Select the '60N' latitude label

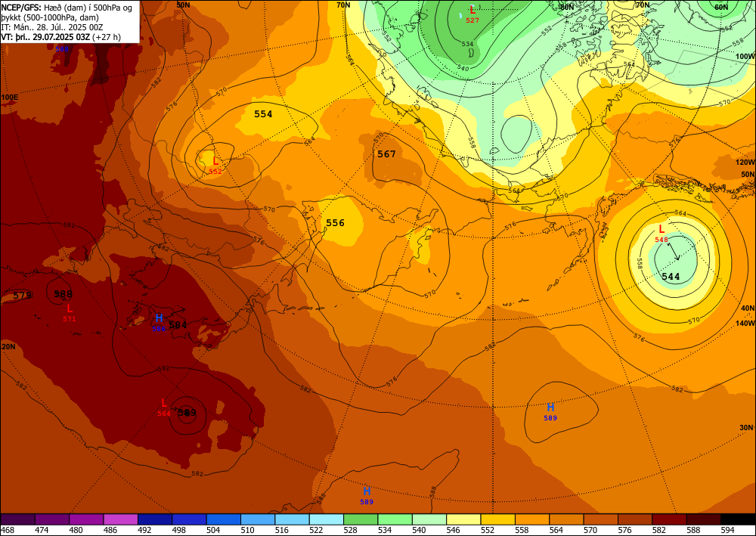[x=721, y=8]
